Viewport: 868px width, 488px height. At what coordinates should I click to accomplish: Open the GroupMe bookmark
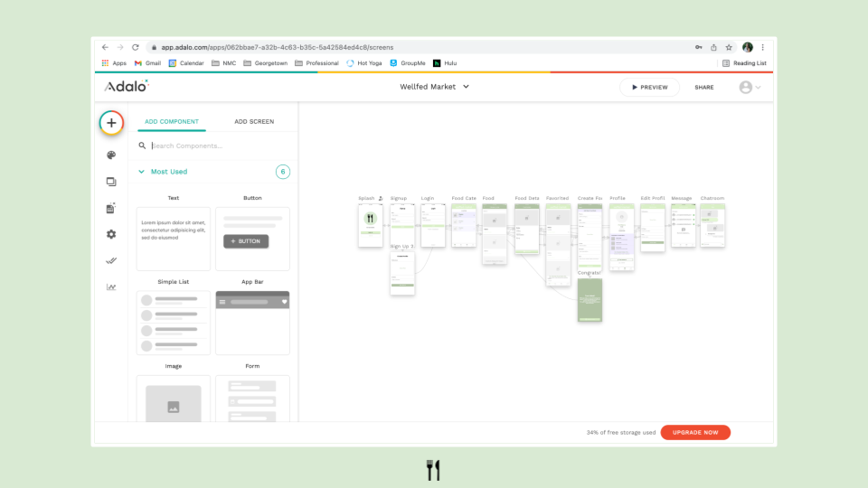[x=408, y=63]
